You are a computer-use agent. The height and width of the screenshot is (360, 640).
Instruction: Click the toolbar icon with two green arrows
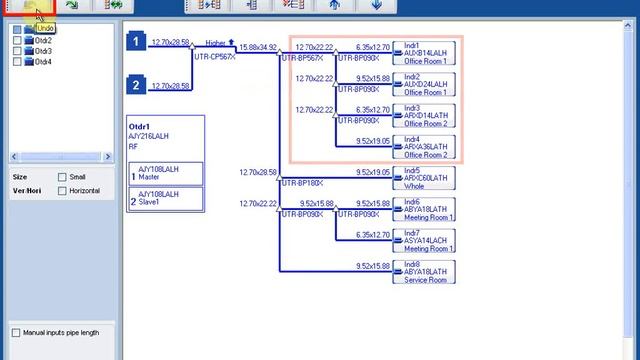pyautogui.click(x=113, y=5)
